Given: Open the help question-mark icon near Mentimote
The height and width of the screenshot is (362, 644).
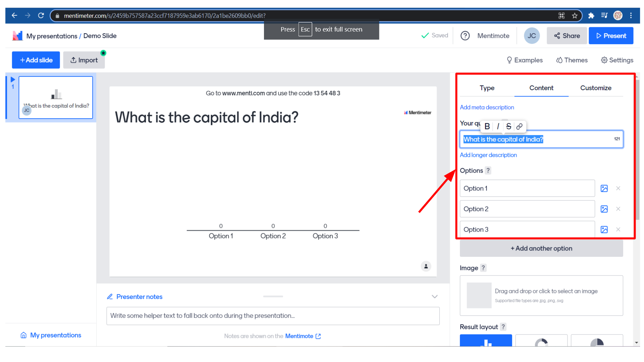Looking at the screenshot, I should click(465, 36).
